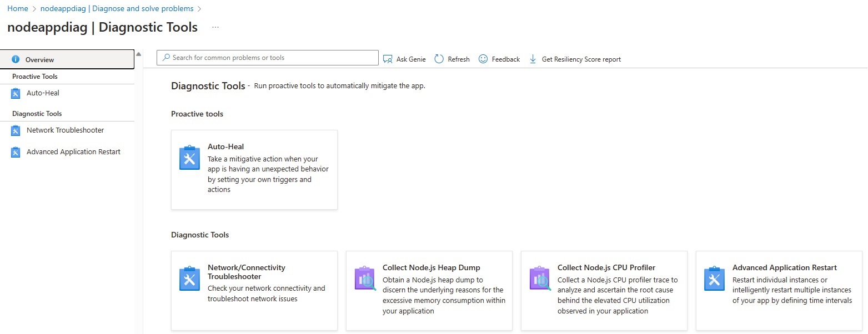Image resolution: width=868 pixels, height=334 pixels.
Task: Click the Ask Genie chat icon
Action: (x=388, y=59)
